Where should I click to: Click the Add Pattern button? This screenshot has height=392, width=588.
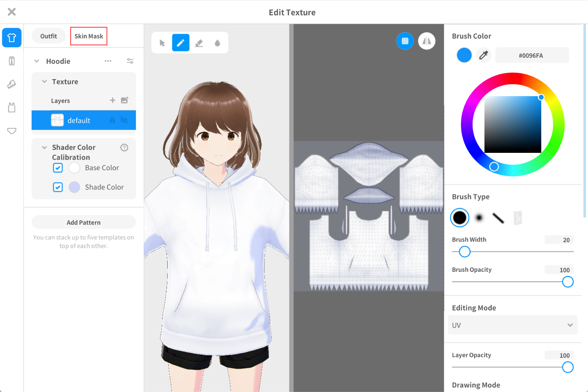coord(83,222)
